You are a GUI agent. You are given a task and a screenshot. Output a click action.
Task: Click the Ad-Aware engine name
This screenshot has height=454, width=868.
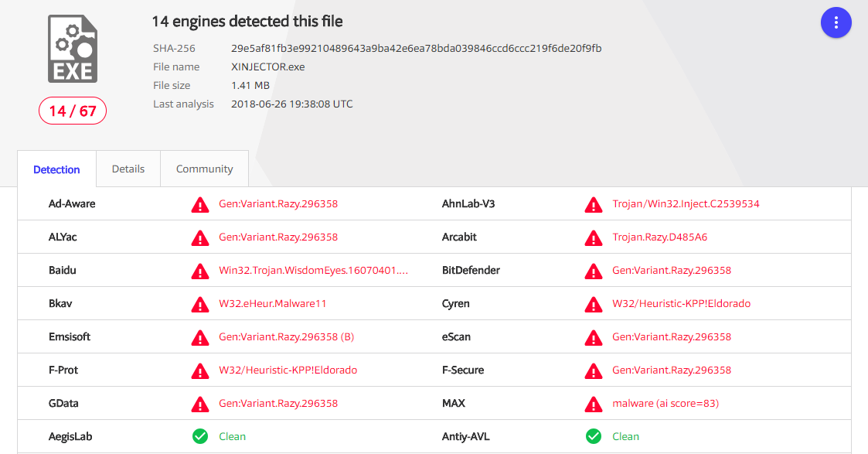coord(72,203)
